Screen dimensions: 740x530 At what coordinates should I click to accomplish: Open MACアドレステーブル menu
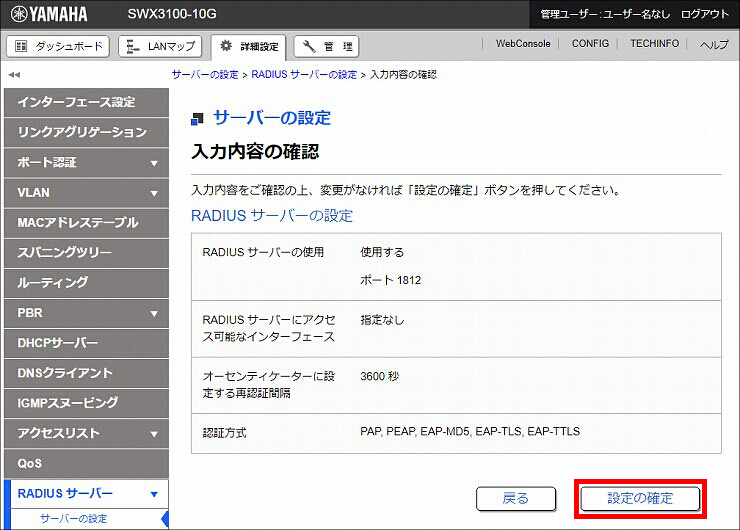[x=86, y=223]
